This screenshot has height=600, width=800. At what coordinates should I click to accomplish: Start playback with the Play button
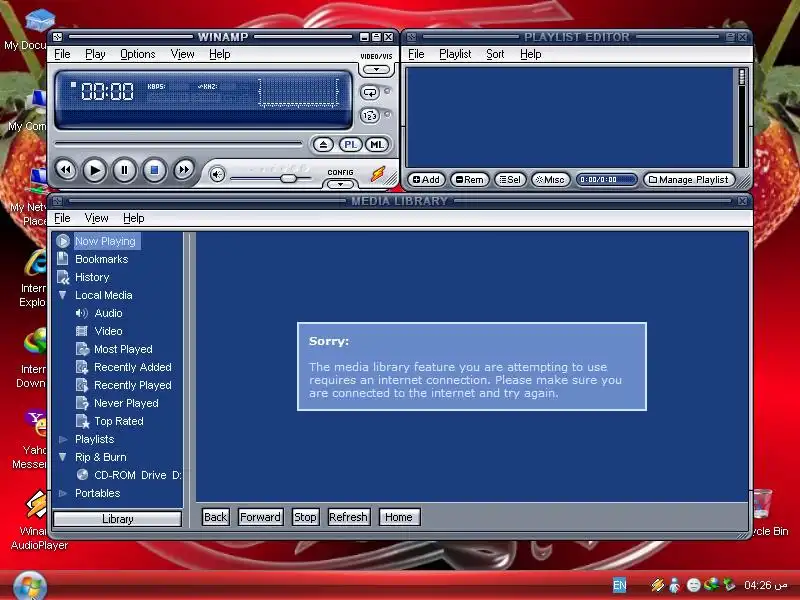tap(94, 170)
